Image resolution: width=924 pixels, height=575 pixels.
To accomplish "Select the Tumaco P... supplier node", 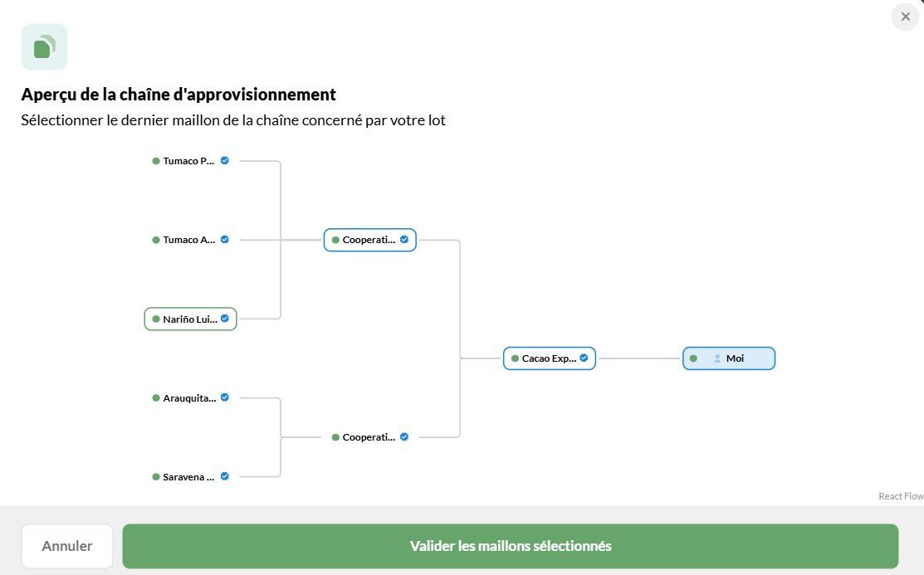I will 190,161.
